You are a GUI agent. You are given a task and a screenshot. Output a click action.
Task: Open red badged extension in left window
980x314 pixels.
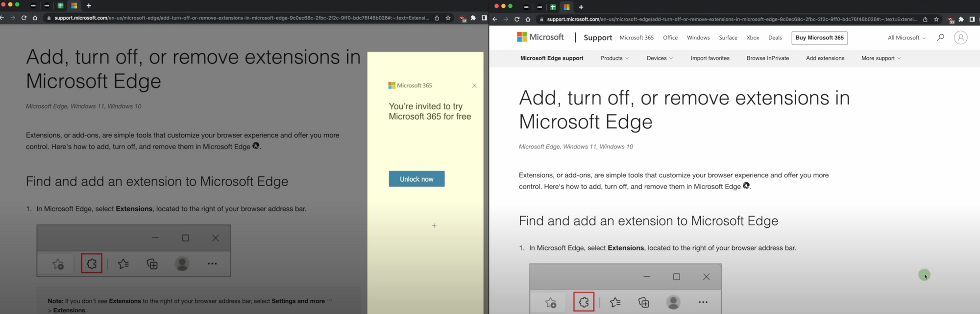click(x=463, y=19)
